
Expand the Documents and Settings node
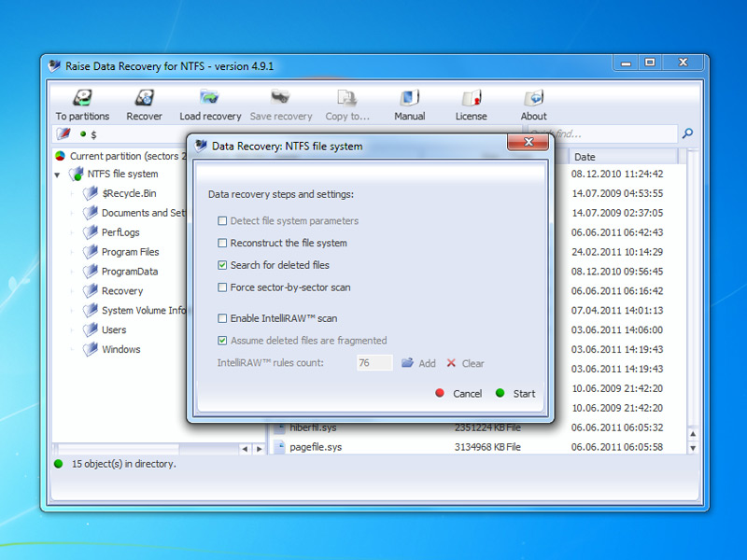[72, 214]
